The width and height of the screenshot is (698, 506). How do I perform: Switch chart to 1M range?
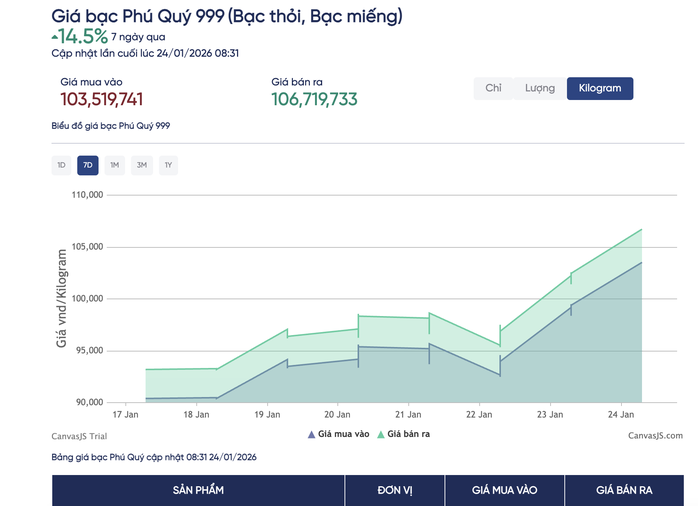pyautogui.click(x=115, y=165)
